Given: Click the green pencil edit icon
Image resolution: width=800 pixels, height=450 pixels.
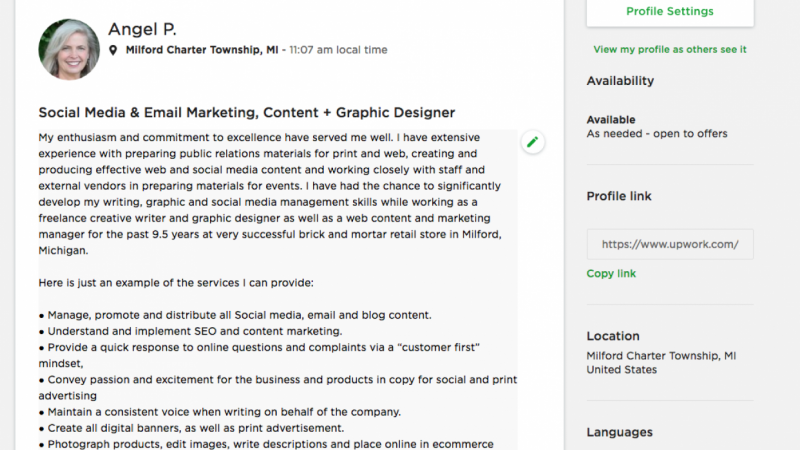Looking at the screenshot, I should [532, 142].
